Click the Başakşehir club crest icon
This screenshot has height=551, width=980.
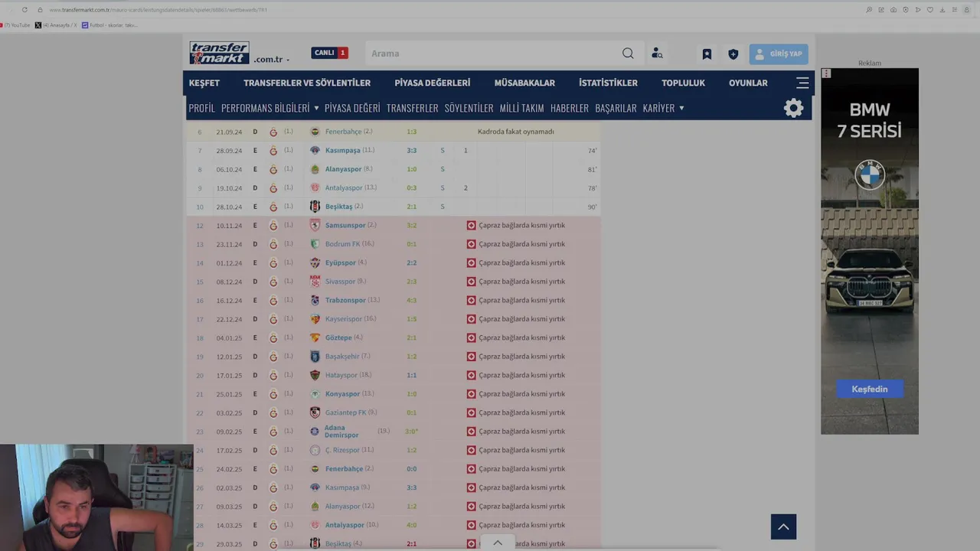click(x=315, y=357)
